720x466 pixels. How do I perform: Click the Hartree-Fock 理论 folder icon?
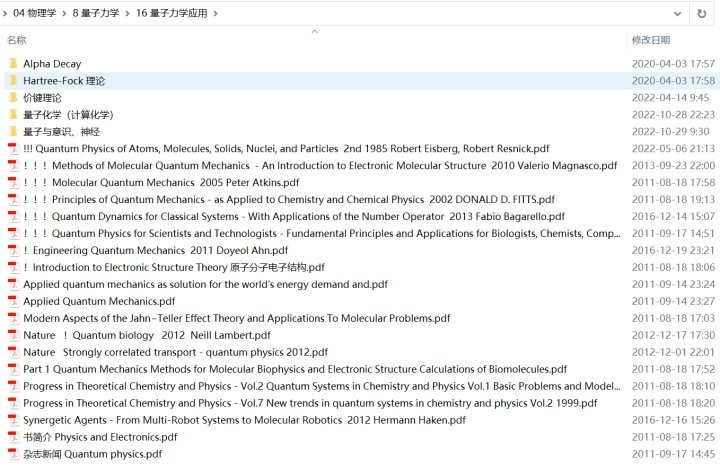pos(13,81)
